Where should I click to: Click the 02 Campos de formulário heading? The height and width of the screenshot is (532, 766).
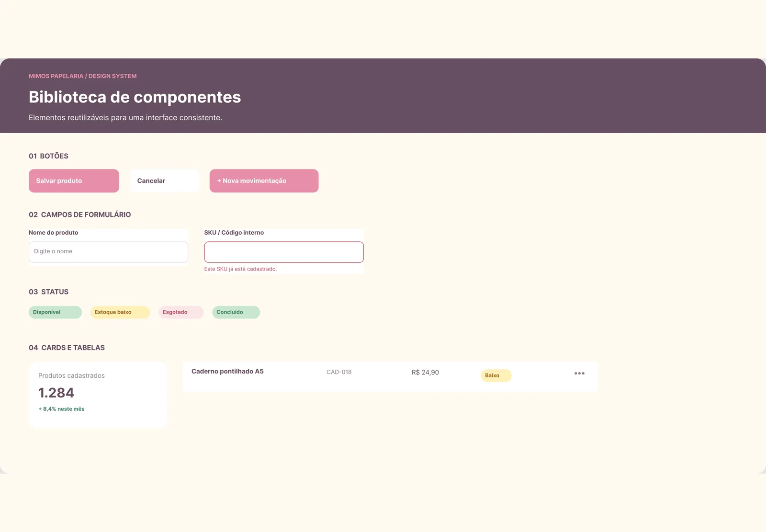(79, 215)
